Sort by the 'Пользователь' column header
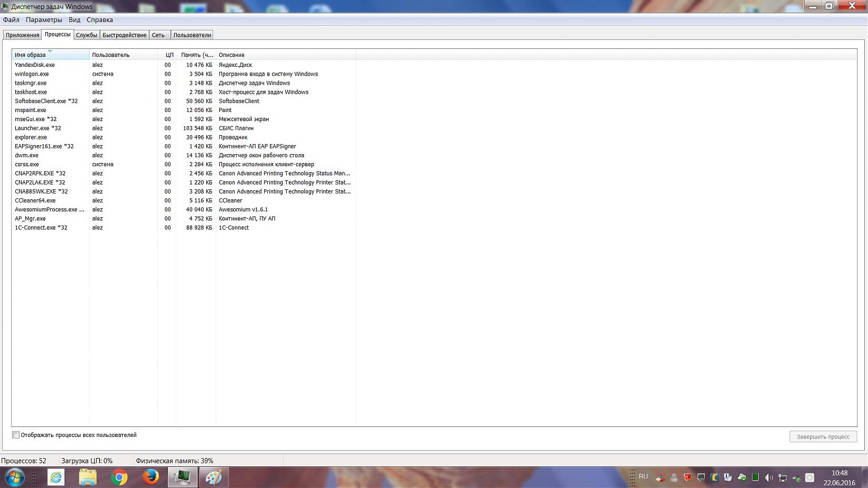This screenshot has width=868, height=488. point(123,55)
